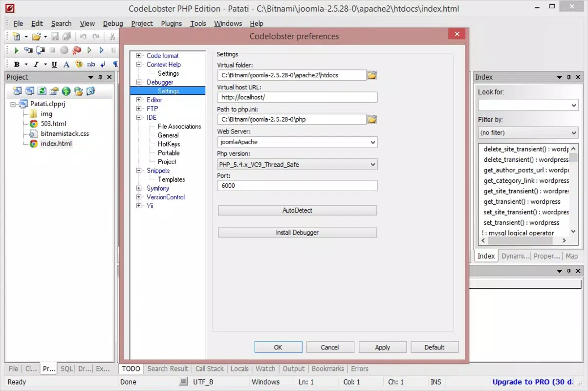Viewport: 588px width, 391px height.
Task: Click the Virtual host URL field
Action: pyautogui.click(x=297, y=97)
